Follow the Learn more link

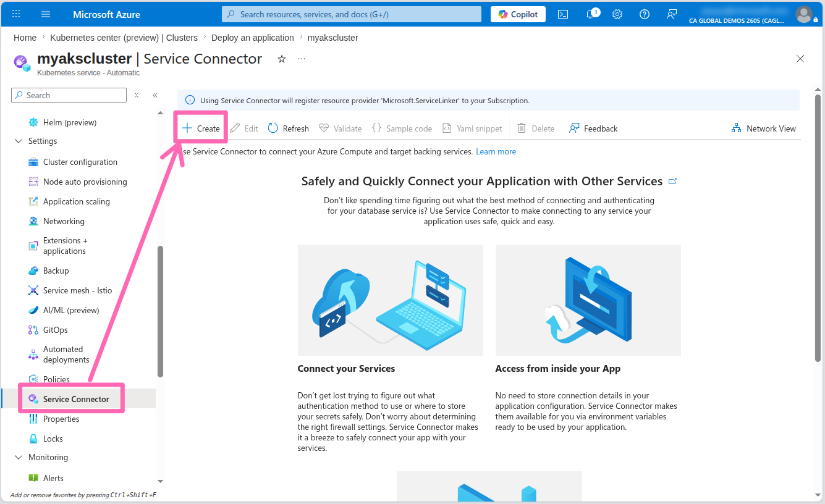coord(496,151)
